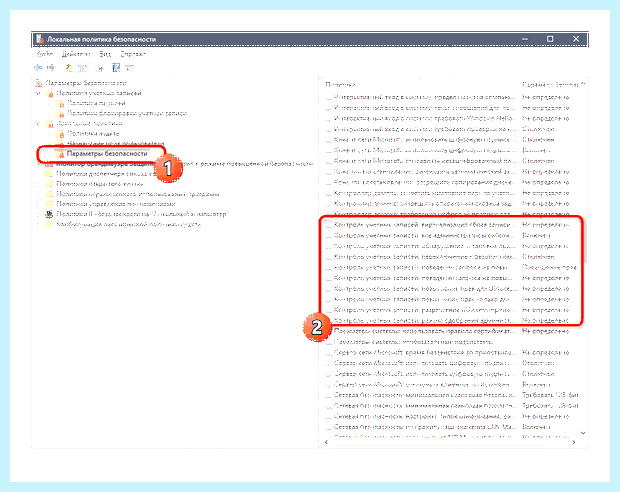Select Контроль учетных записей: все администраторы работают
The width and height of the screenshot is (620, 492).
[x=453, y=235]
